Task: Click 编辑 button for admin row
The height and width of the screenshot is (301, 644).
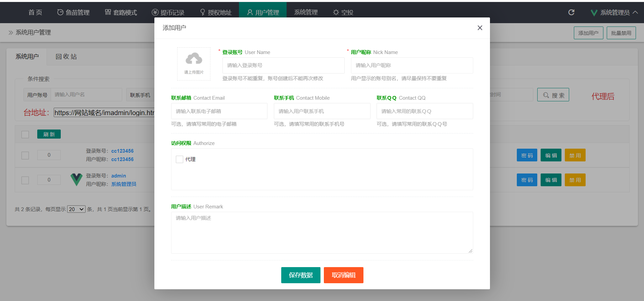Action: [x=551, y=180]
